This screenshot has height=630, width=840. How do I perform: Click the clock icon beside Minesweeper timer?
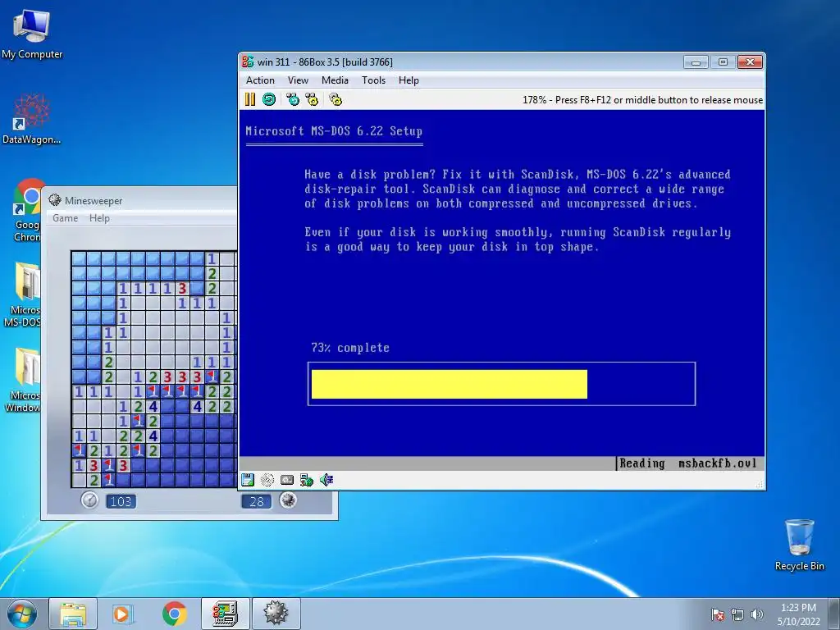click(89, 500)
